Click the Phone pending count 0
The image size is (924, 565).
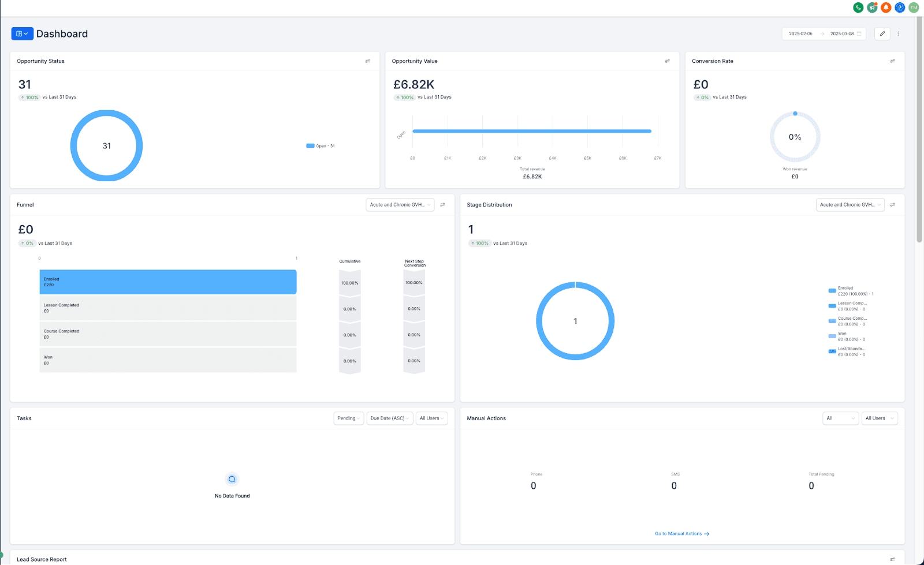click(x=533, y=486)
